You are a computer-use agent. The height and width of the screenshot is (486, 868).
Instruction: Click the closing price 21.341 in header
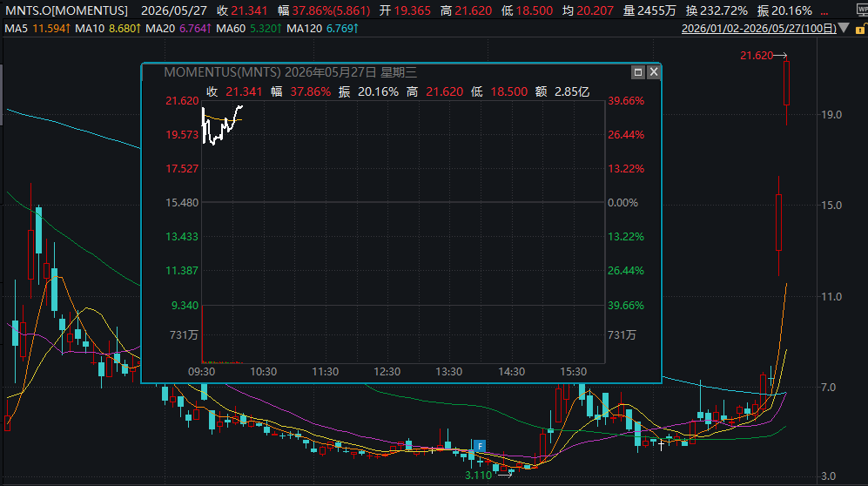[x=249, y=10]
